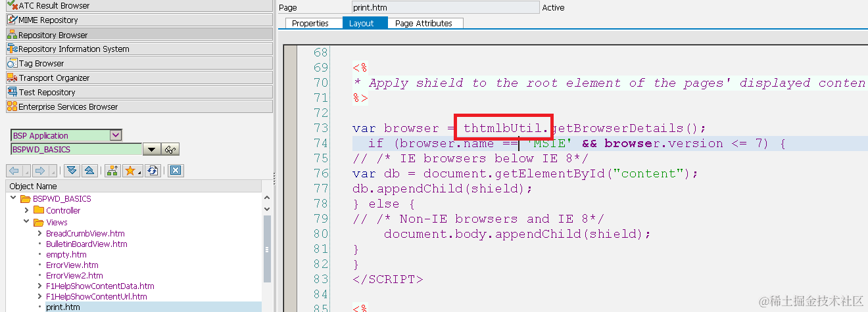Expand the Controller folder
The height and width of the screenshot is (312, 868).
pyautogui.click(x=26, y=210)
